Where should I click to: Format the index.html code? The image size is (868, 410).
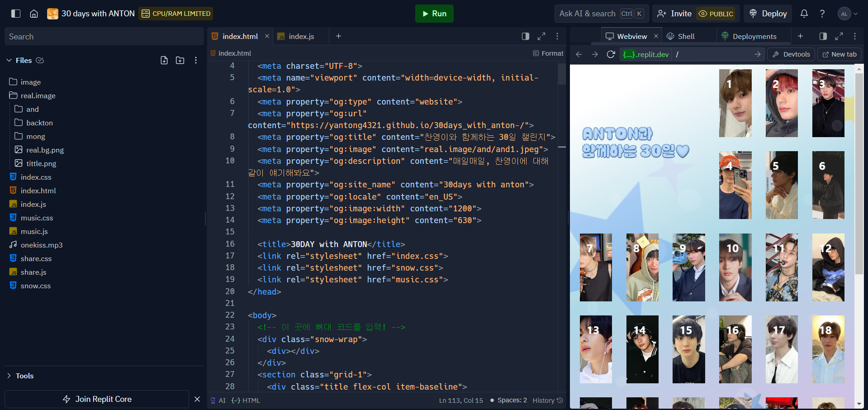(x=548, y=53)
